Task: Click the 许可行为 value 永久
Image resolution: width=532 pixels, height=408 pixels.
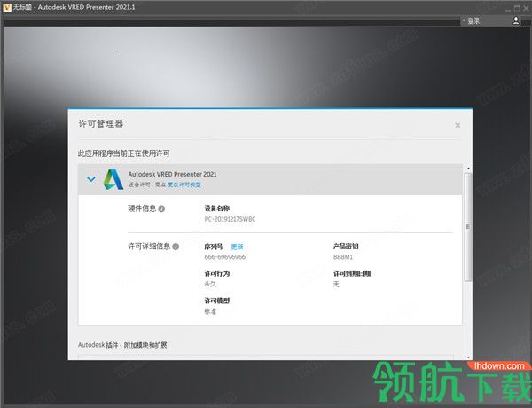Action: coord(210,284)
